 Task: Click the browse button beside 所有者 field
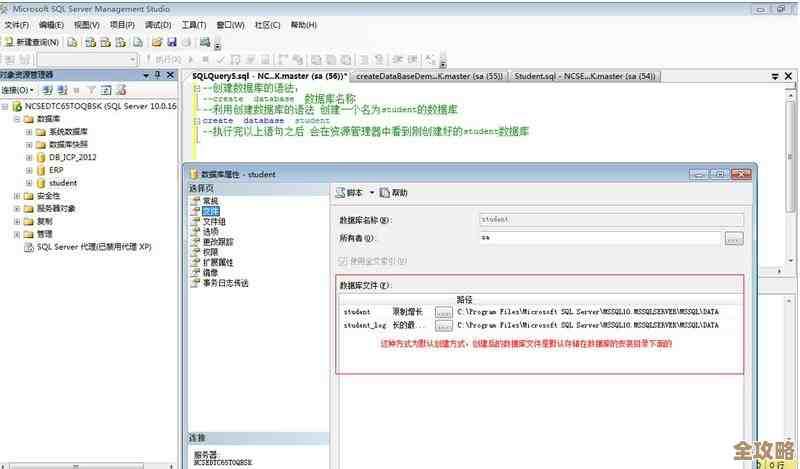coord(734,238)
